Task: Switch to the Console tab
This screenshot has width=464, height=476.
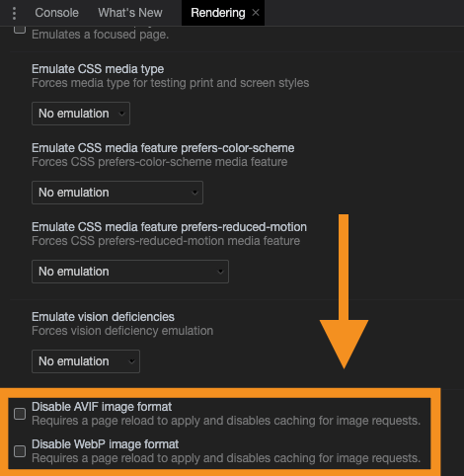Action: (56, 13)
